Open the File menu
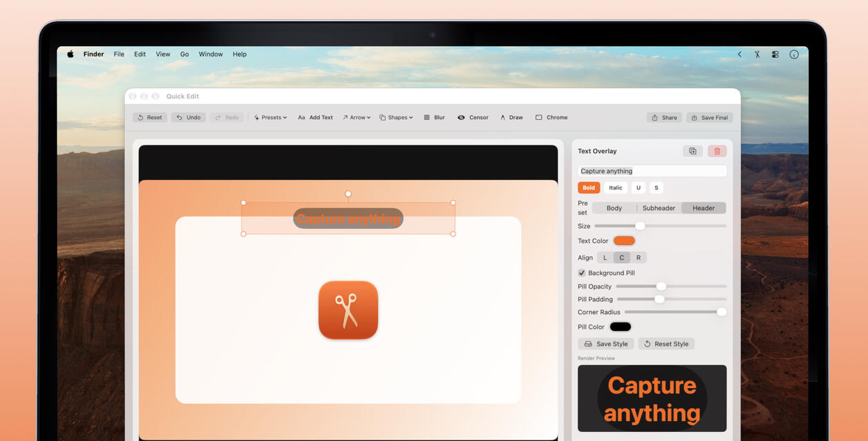868x441 pixels. (x=119, y=54)
